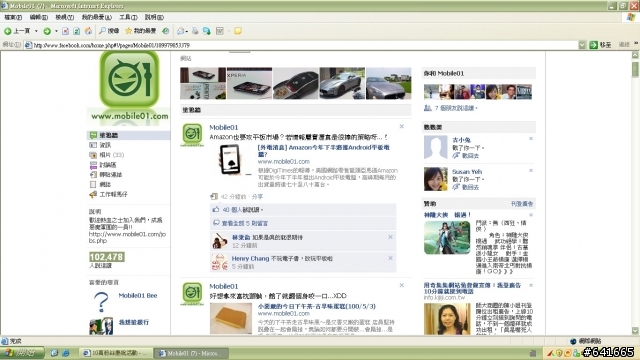Go to the home page via the house icon
The height and width of the screenshot is (360, 640).
[88, 31]
